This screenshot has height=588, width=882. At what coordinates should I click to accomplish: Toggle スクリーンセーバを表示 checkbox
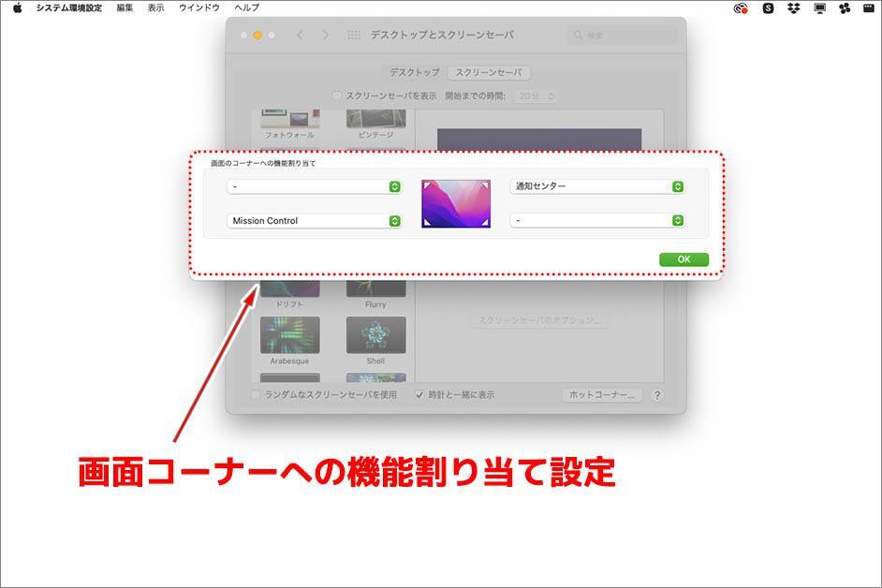pyautogui.click(x=338, y=96)
